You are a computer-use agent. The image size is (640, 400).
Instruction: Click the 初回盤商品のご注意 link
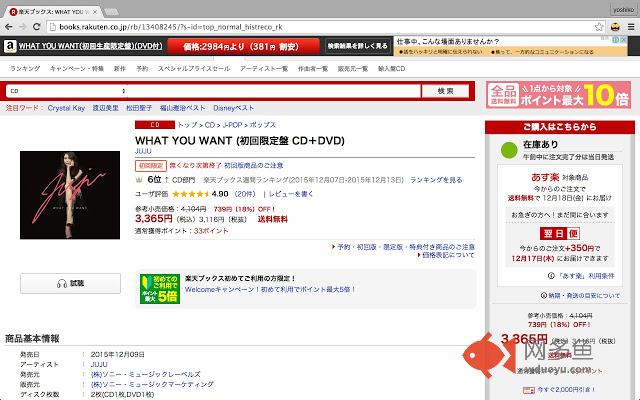click(x=253, y=165)
